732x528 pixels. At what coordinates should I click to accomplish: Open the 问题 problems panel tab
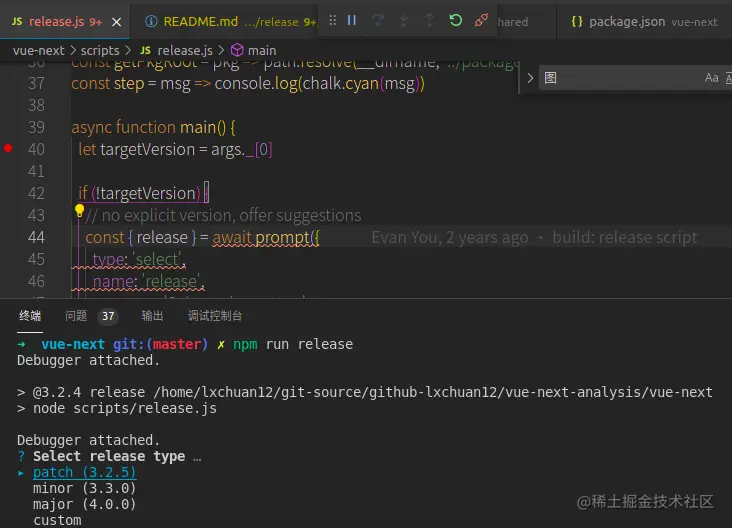coord(76,316)
